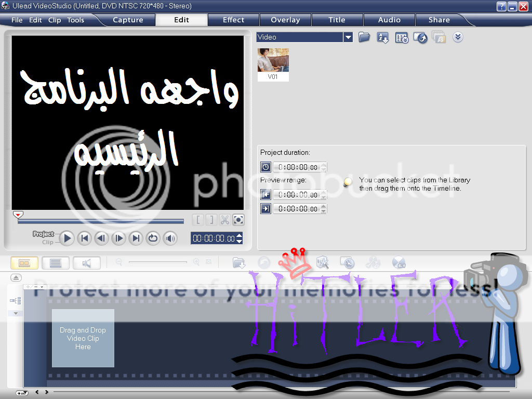The image size is (532, 399).
Task: Open the Video library dropdown
Action: click(x=348, y=37)
